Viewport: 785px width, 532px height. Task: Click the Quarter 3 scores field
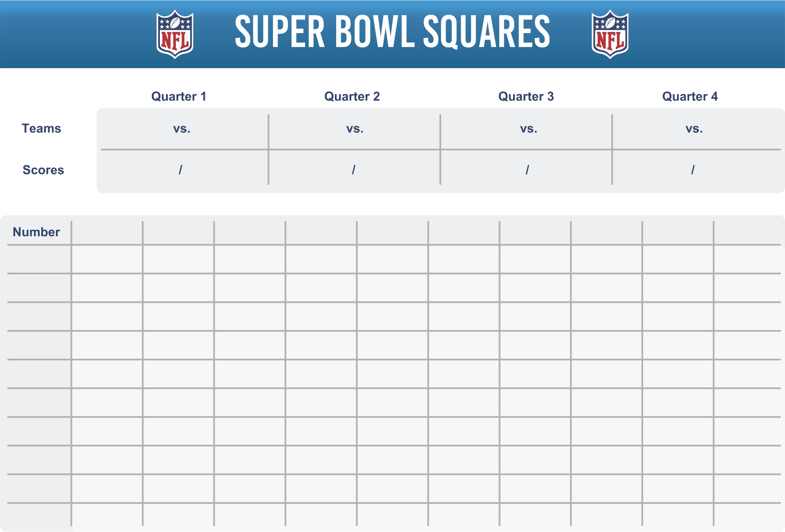(x=526, y=170)
